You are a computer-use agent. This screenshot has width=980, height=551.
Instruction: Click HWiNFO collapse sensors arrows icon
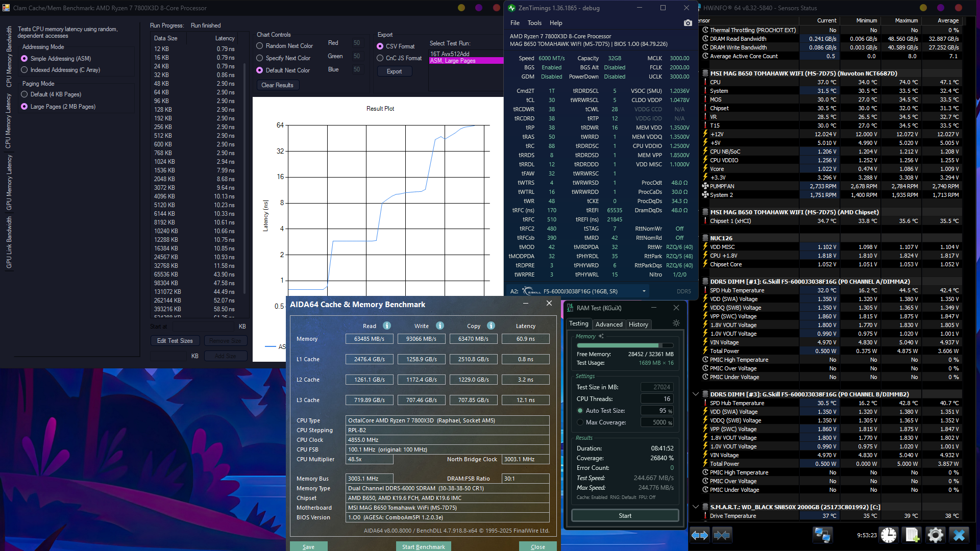[x=722, y=535]
